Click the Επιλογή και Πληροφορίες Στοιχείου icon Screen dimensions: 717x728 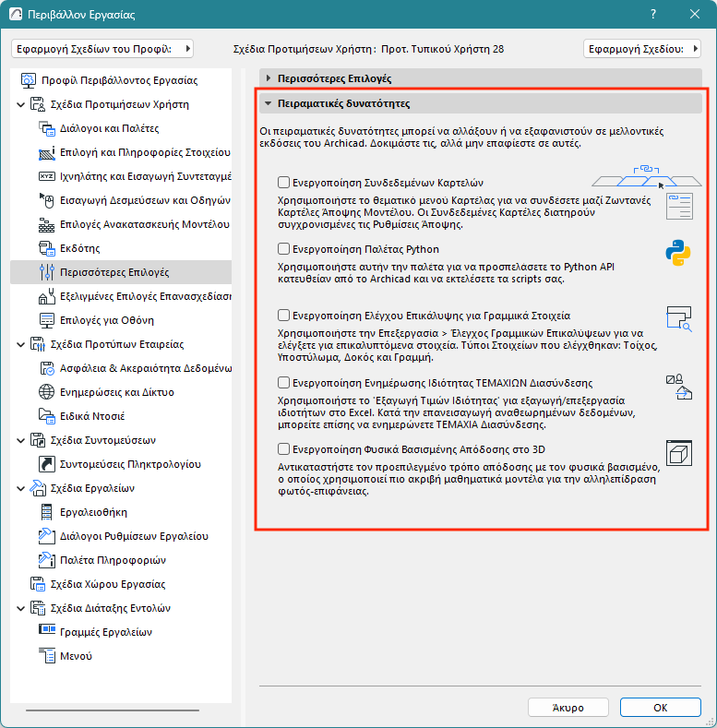click(x=46, y=152)
